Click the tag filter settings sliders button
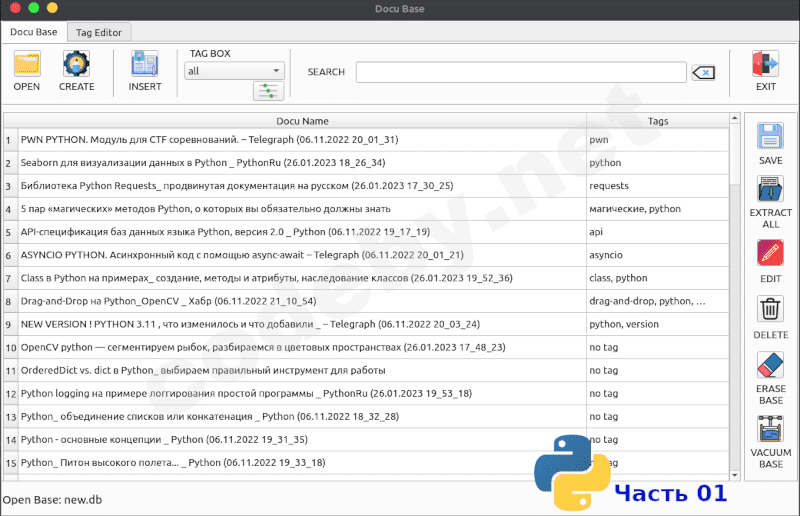Viewport: 800px width, 516px height. (268, 92)
